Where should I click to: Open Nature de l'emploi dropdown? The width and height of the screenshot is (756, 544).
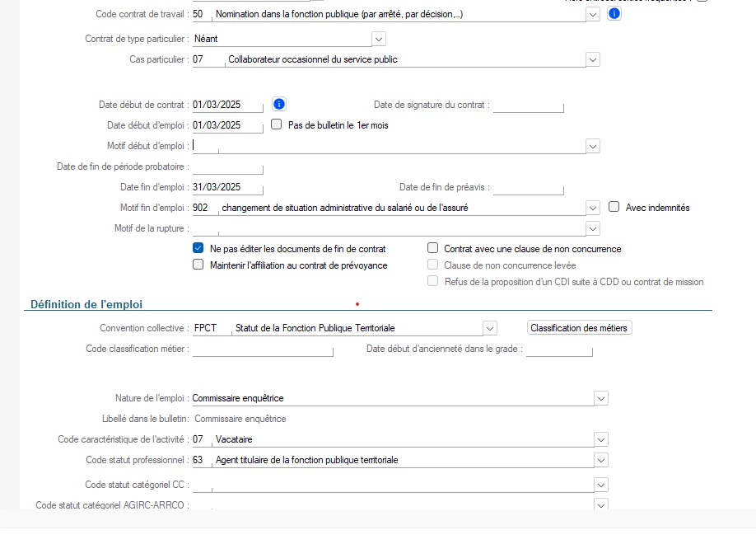coord(600,399)
